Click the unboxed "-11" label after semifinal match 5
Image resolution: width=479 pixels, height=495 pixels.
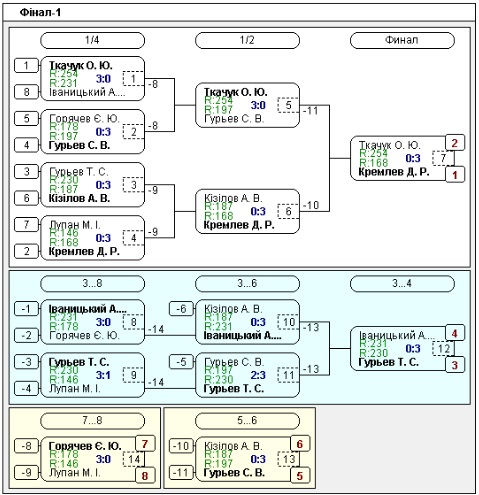[x=311, y=111]
